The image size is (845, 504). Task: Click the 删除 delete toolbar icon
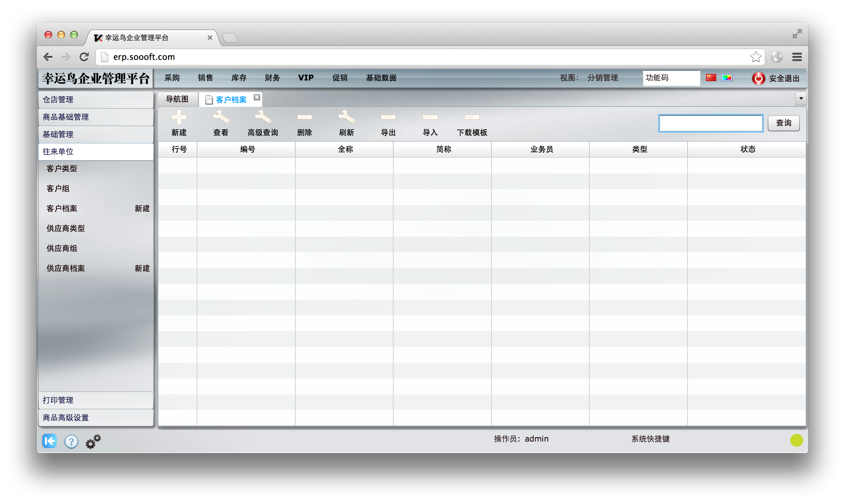[x=304, y=117]
